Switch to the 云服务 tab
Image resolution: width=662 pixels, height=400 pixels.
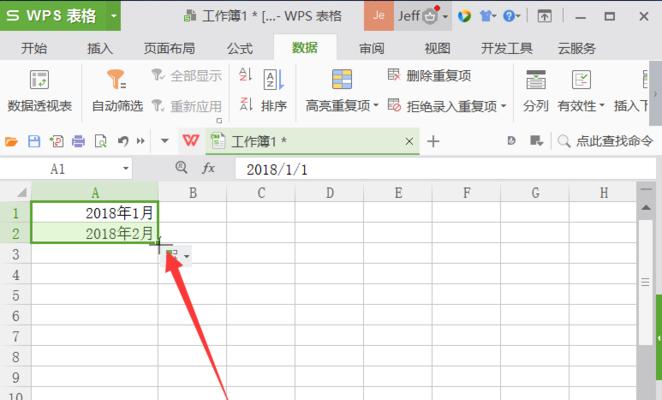(x=576, y=48)
